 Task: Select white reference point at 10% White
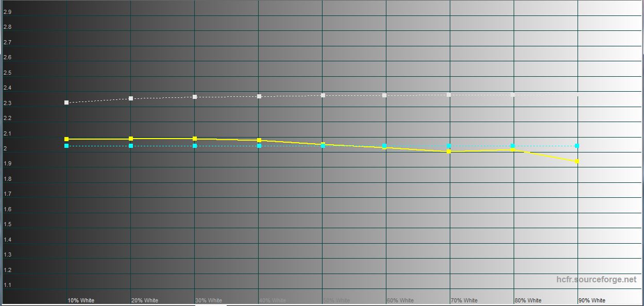(x=66, y=103)
